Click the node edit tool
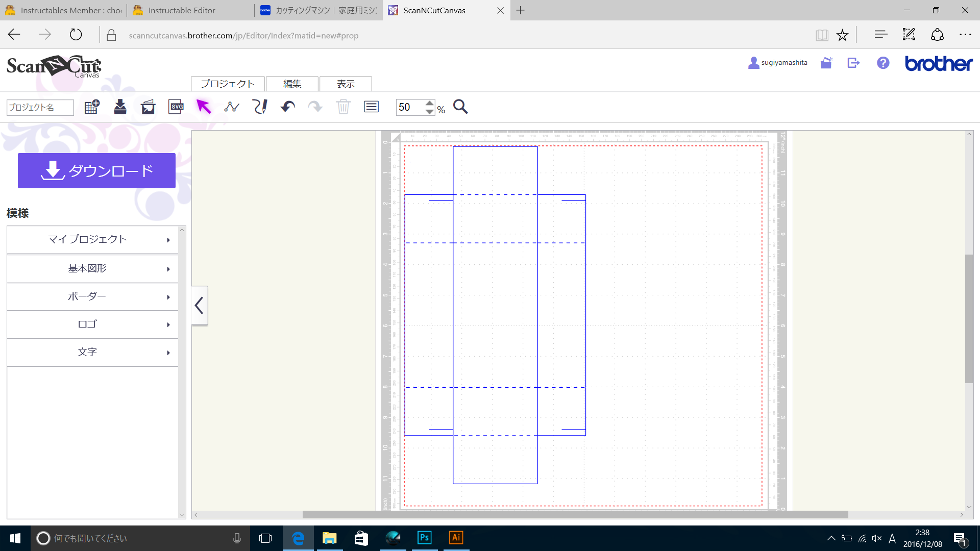This screenshot has width=980, height=551. pos(232,106)
